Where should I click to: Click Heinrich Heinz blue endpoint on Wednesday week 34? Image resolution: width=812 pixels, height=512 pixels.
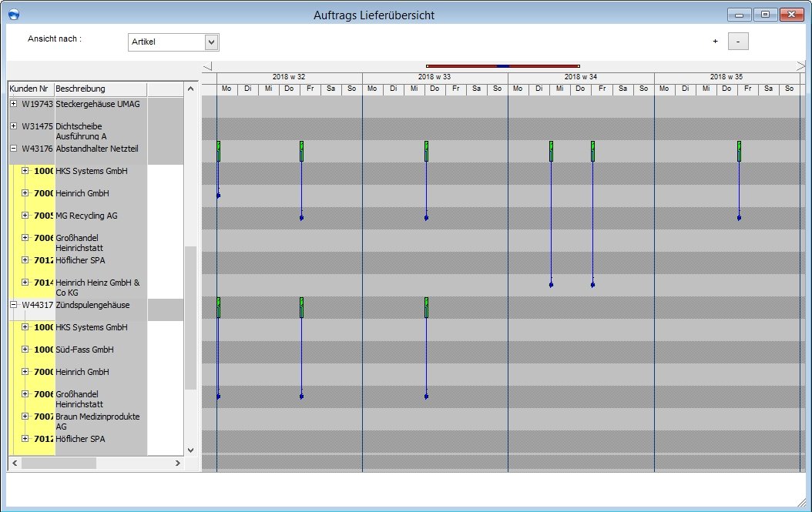551,285
